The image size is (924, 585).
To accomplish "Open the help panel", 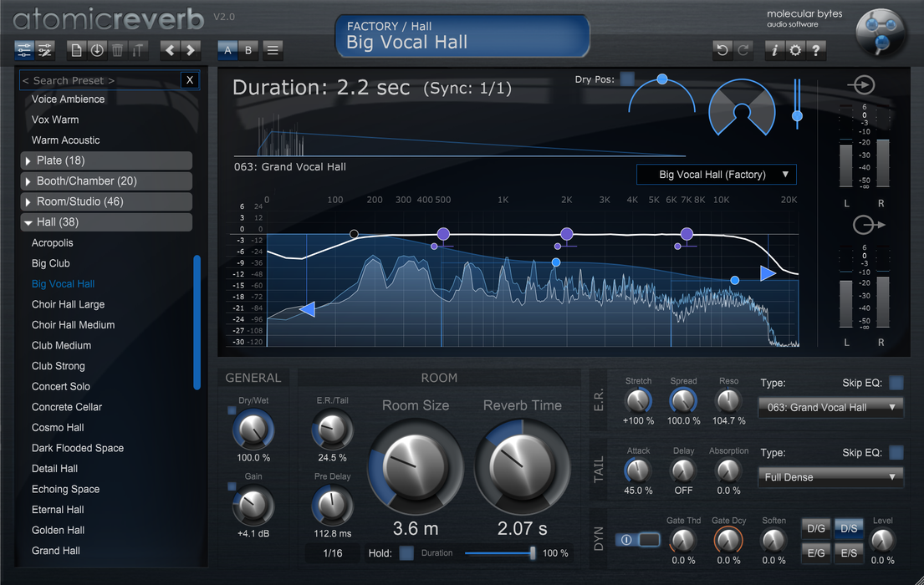I will pos(816,50).
